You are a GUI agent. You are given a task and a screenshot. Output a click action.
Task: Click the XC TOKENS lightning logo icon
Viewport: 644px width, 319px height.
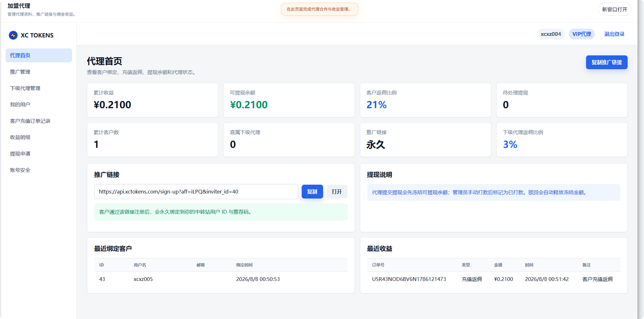click(x=13, y=35)
